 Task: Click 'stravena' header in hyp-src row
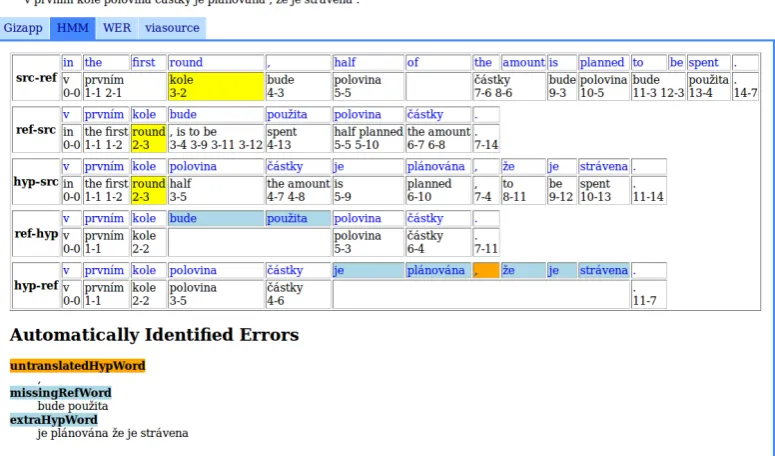point(603,166)
